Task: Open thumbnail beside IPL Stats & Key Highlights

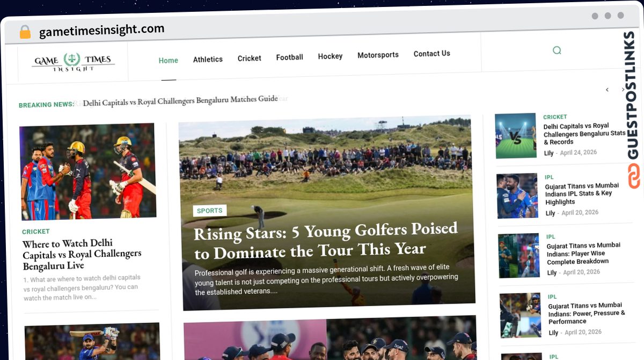Action: [517, 196]
